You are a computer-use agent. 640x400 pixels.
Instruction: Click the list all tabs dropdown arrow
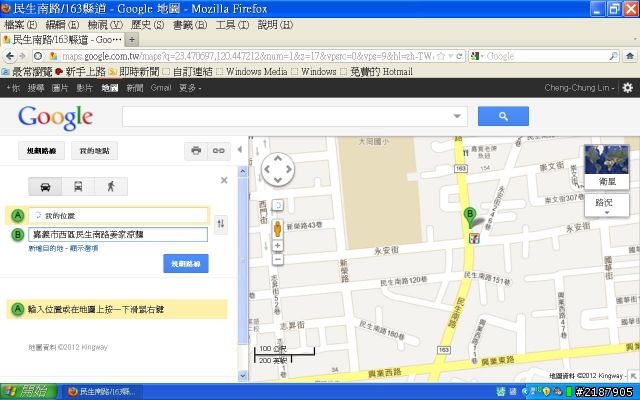point(636,40)
